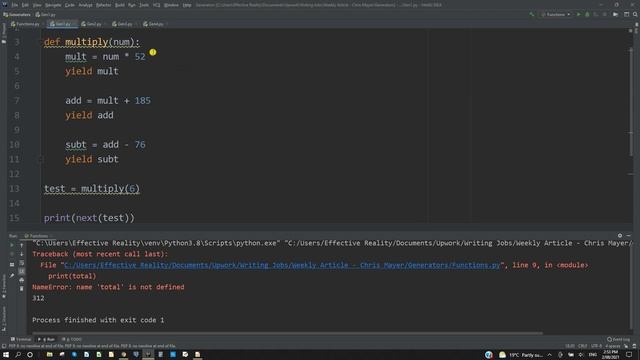The image size is (640, 360).
Task: Click the yellow lightbulb intention icon
Action: point(153,52)
